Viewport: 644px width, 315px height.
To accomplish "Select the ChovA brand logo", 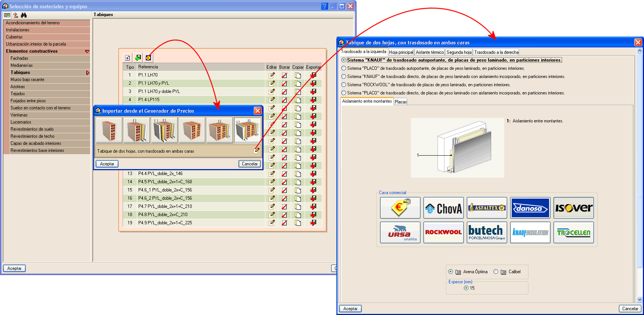I will tap(444, 208).
